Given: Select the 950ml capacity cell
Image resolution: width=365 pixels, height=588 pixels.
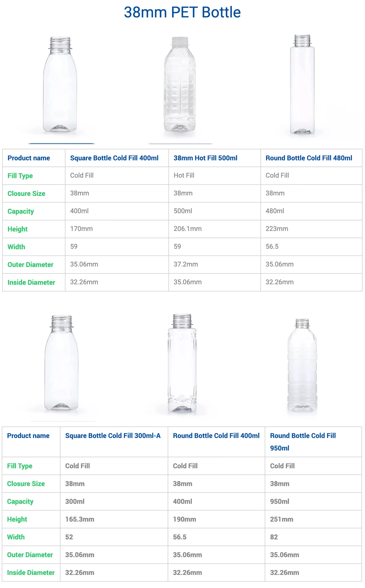Looking at the screenshot, I should tap(313, 501).
